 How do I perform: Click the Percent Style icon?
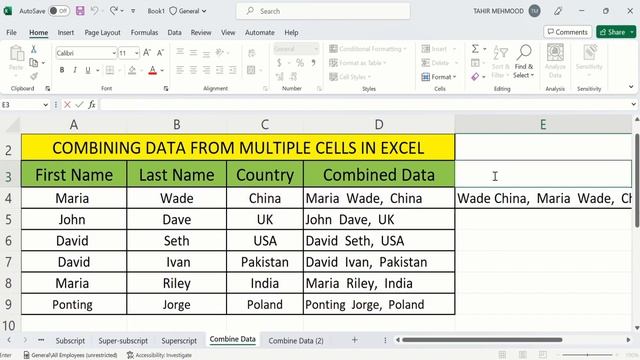[300, 63]
